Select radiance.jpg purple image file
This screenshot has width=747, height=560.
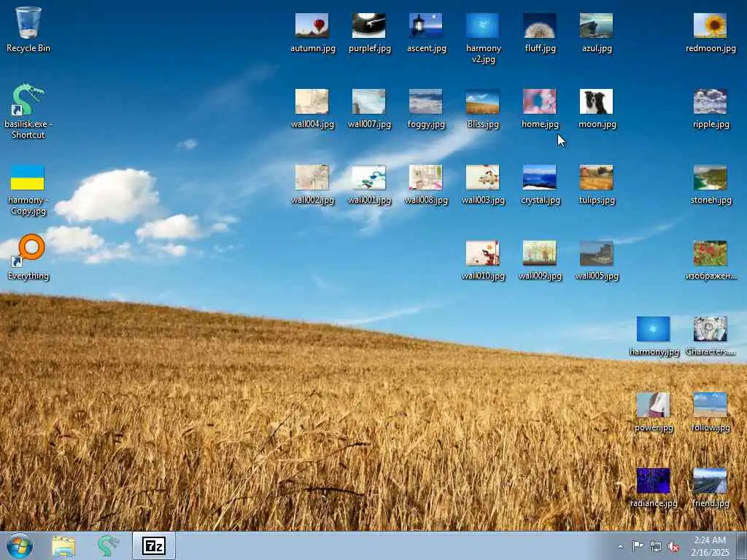pos(654,488)
